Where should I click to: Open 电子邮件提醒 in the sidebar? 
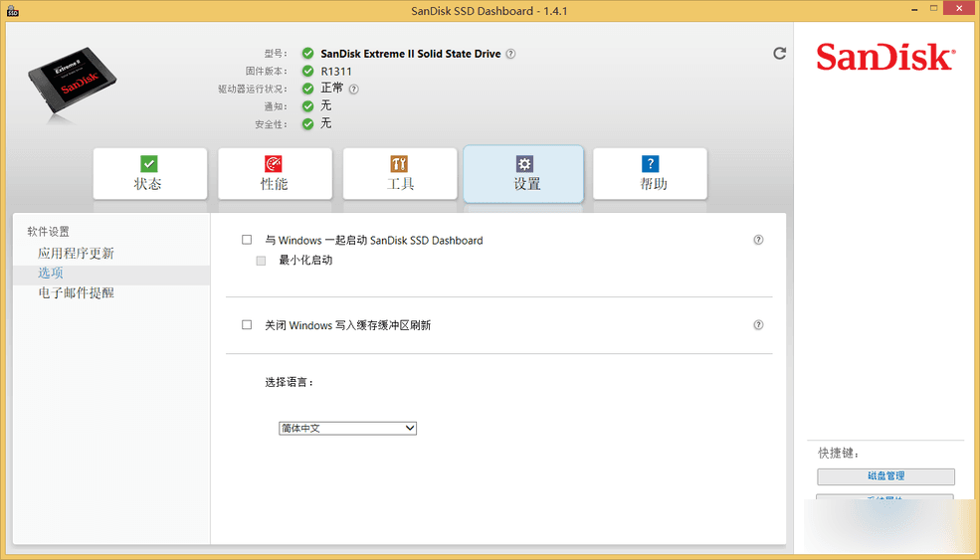[76, 292]
